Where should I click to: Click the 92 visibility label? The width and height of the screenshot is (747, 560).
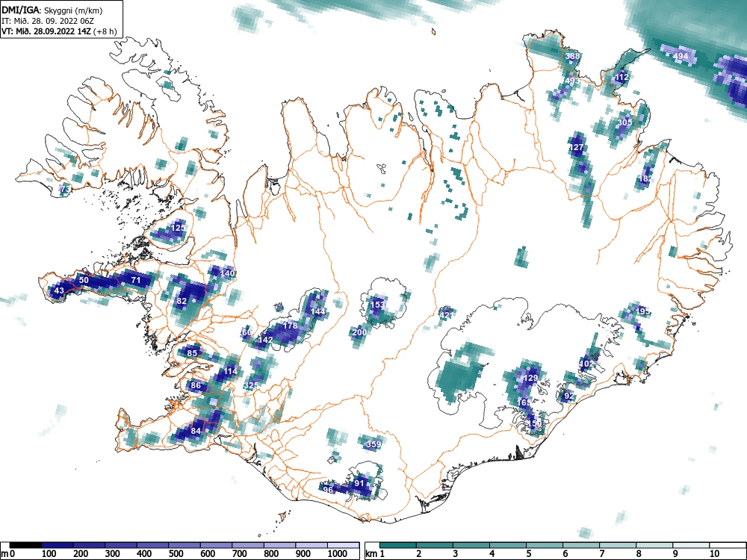click(568, 396)
